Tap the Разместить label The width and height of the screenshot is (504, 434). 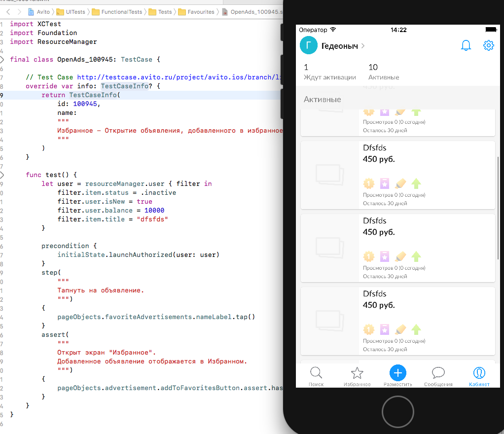point(397,384)
